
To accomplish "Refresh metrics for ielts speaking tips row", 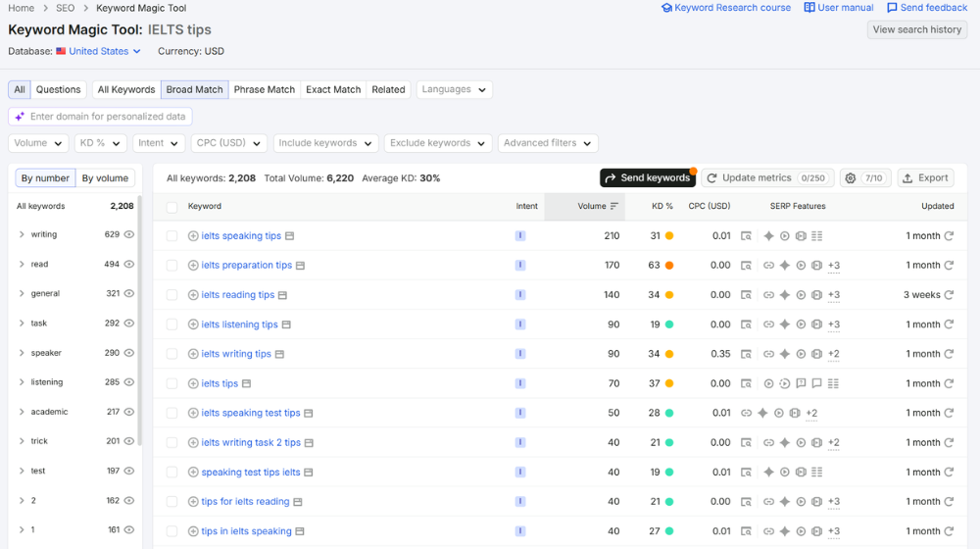I will point(949,235).
